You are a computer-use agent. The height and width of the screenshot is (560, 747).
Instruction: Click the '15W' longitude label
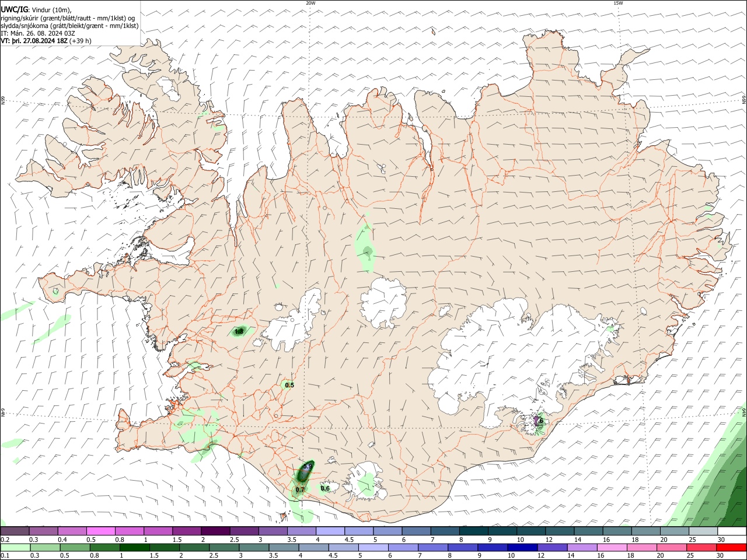pos(618,3)
